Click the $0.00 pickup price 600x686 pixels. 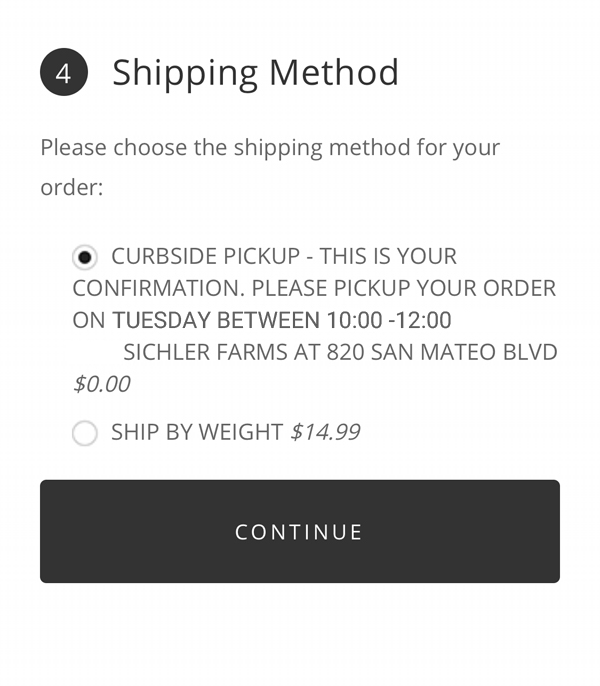[x=101, y=384]
